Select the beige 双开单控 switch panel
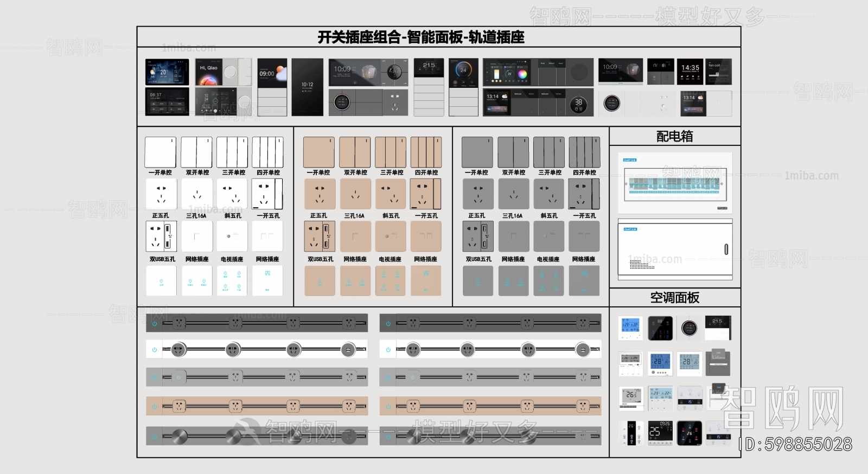868x474 pixels. (x=355, y=152)
